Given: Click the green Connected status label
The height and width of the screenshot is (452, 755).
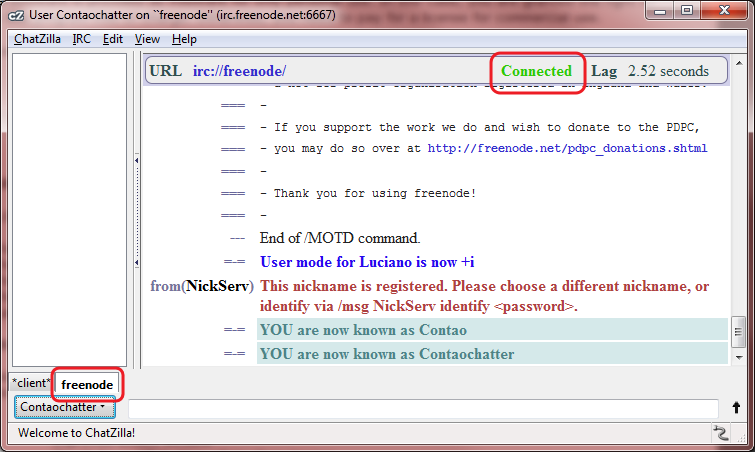Looking at the screenshot, I should click(x=536, y=71).
